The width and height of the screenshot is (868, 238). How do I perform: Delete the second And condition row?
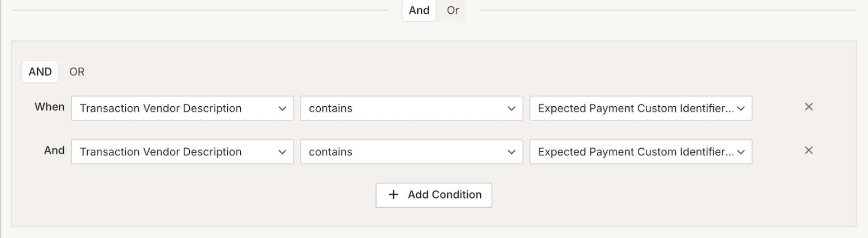pyautogui.click(x=809, y=150)
